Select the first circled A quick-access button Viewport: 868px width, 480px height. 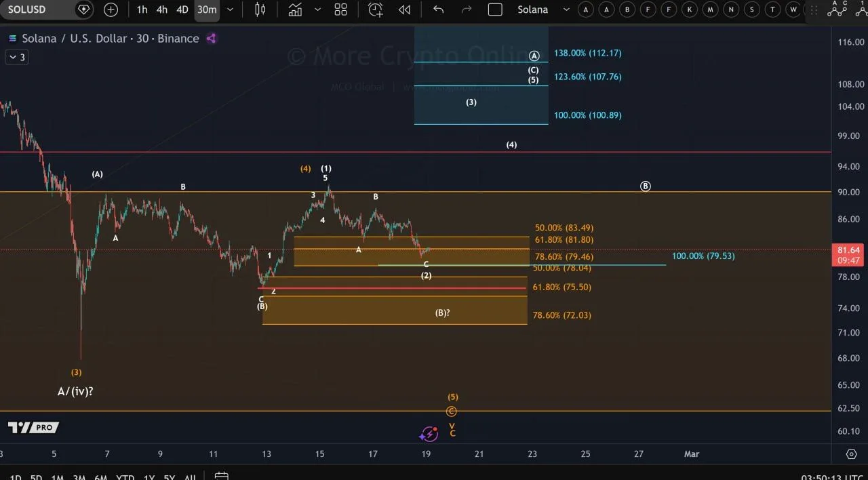tap(587, 9)
